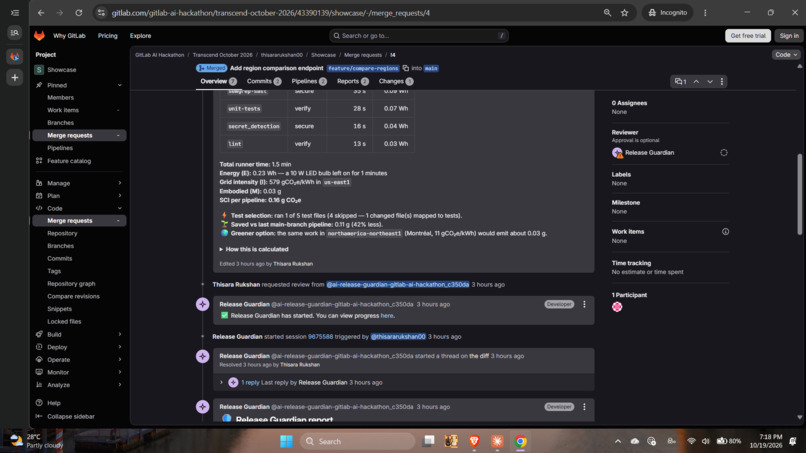The image size is (806, 453).
Task: Click the plus icon in left rail
Action: point(15,78)
